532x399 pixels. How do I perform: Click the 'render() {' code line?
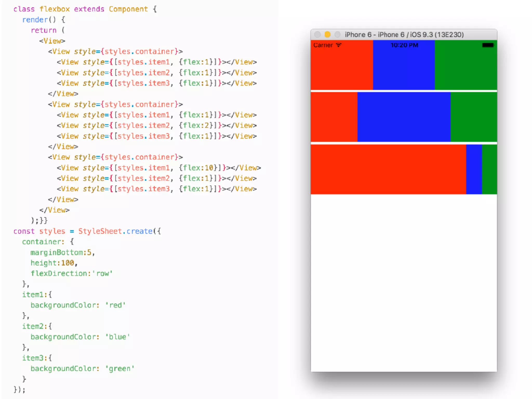(44, 20)
